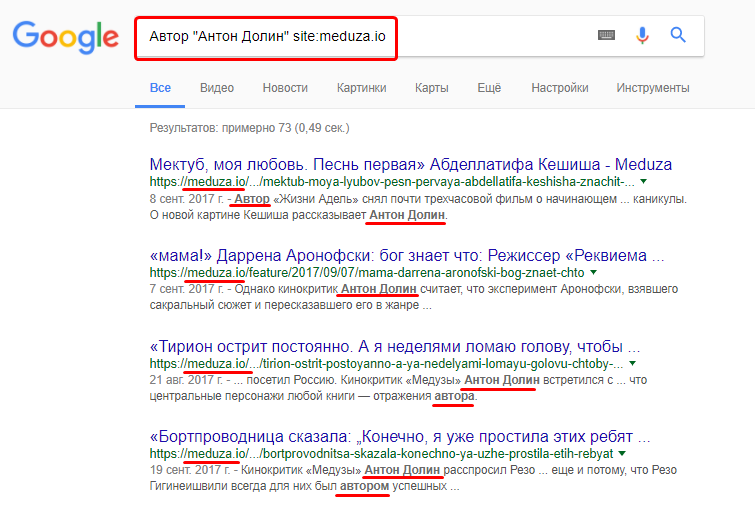Click the mektub-moya-lyubov green URL
This screenshot has height=508, width=755.
(392, 182)
